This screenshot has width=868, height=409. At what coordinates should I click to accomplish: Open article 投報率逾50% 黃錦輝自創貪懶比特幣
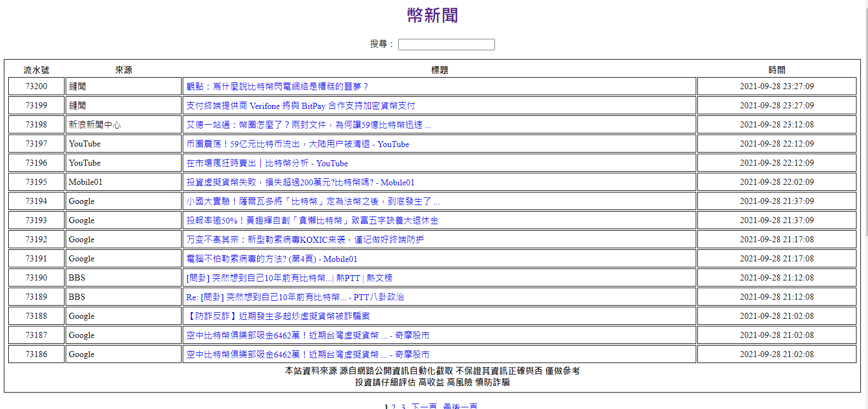(x=312, y=220)
